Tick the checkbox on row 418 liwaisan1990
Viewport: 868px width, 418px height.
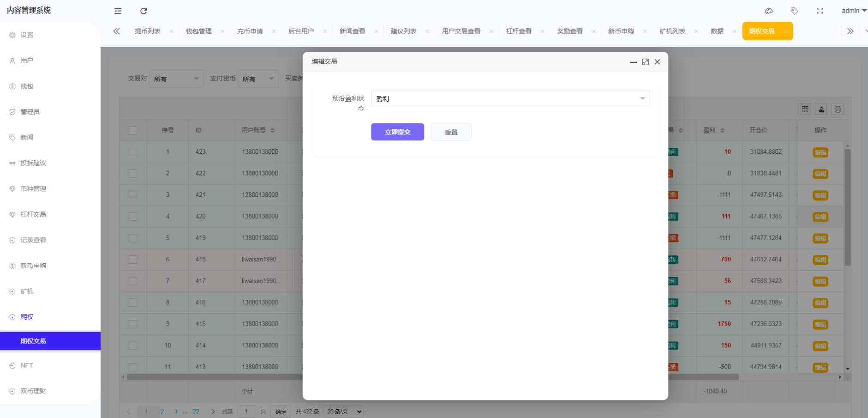[133, 259]
